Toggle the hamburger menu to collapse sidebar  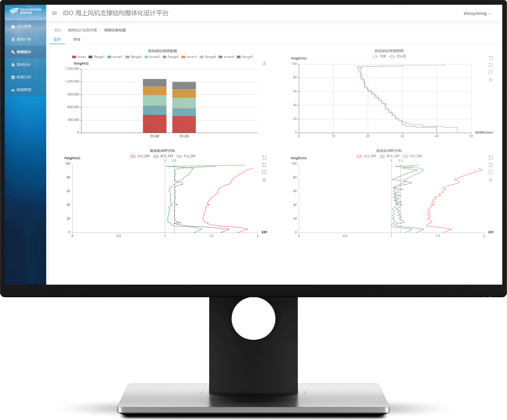[55, 13]
